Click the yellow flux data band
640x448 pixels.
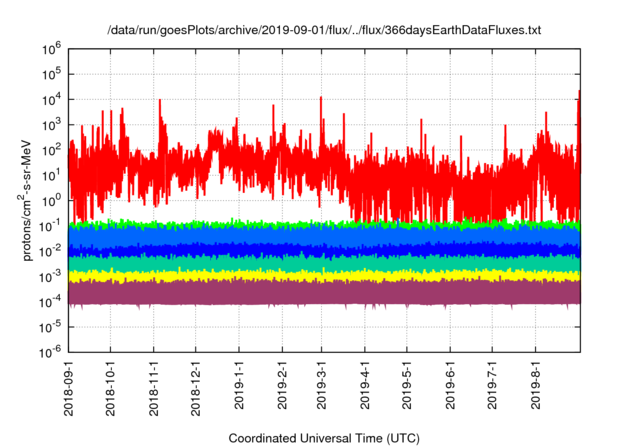pos(324,276)
